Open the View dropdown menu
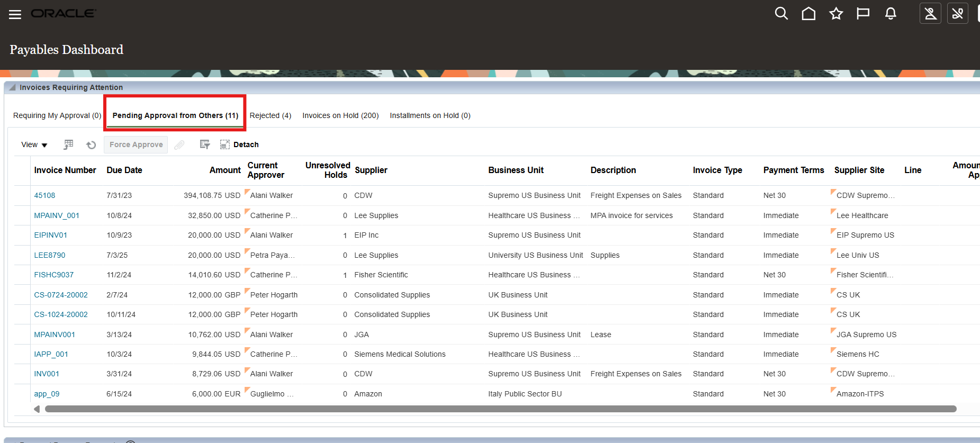 point(34,144)
